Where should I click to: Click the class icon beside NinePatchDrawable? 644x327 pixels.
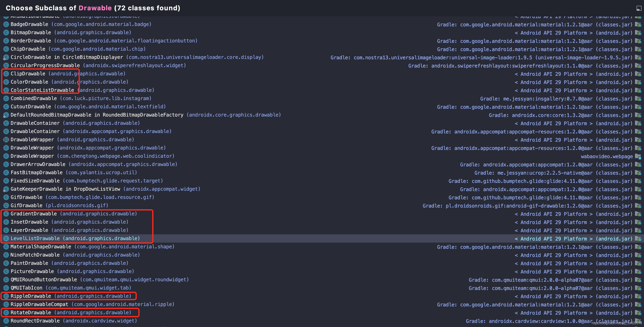point(6,255)
